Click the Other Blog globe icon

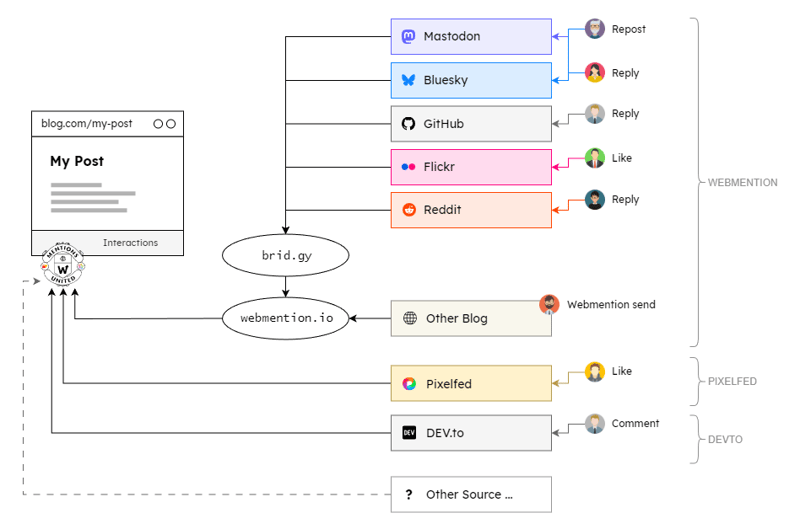click(409, 319)
